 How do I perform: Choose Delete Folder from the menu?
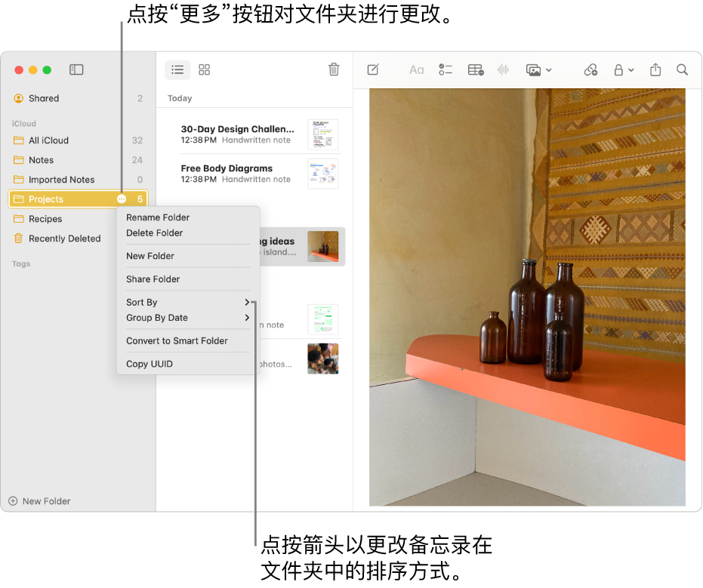pyautogui.click(x=188, y=233)
